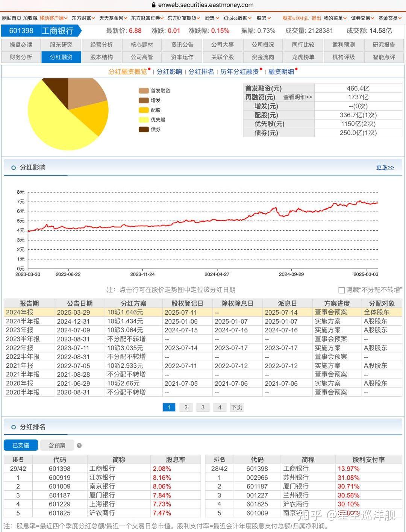Jump to 分红影响 section link
Screen dimensions: 406x532
(x=169, y=72)
